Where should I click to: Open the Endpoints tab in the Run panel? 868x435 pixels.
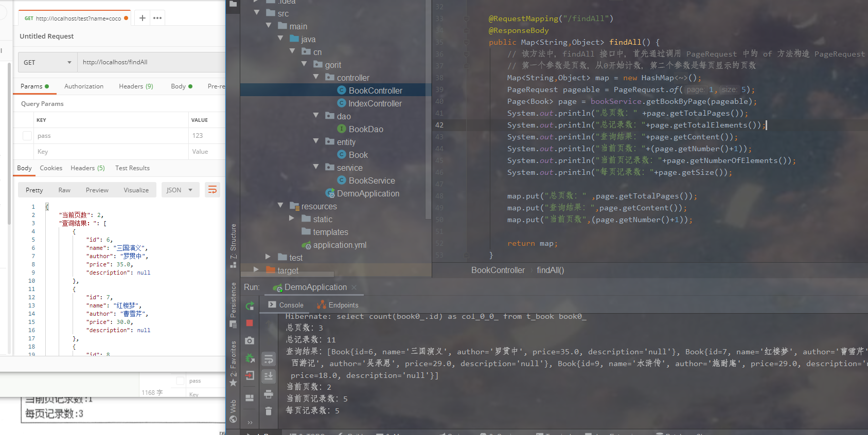(x=339, y=305)
